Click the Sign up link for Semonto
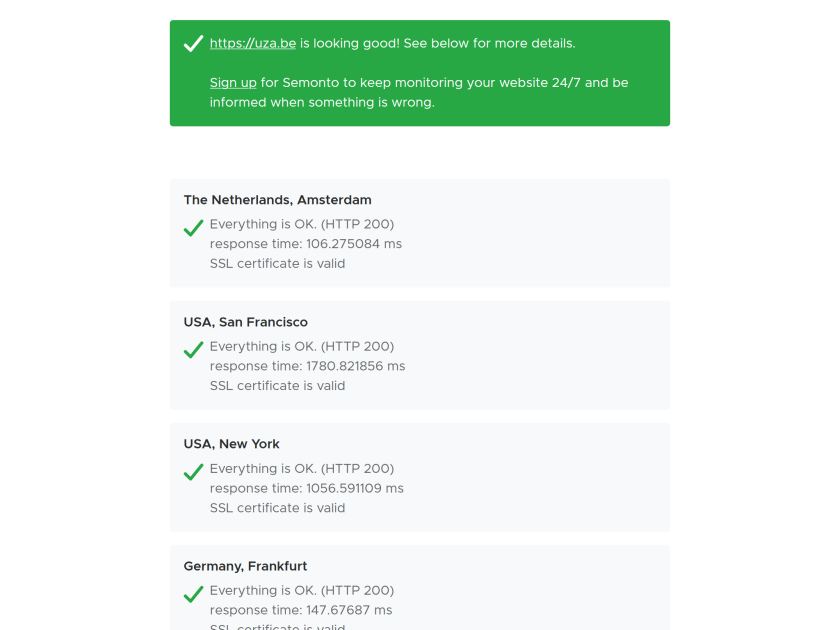The image size is (840, 630). [x=233, y=82]
